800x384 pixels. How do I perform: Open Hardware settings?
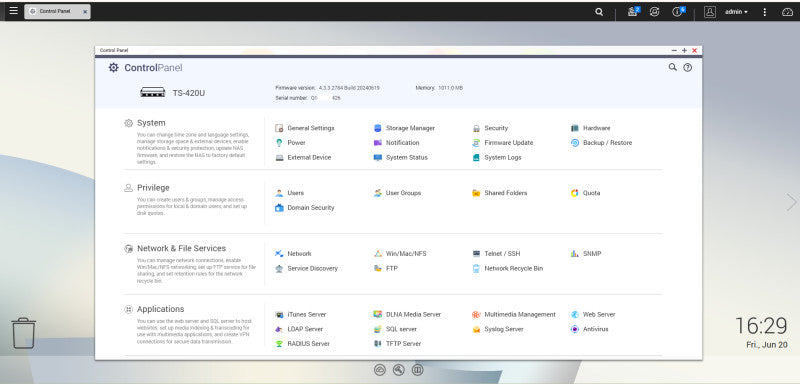(x=590, y=128)
